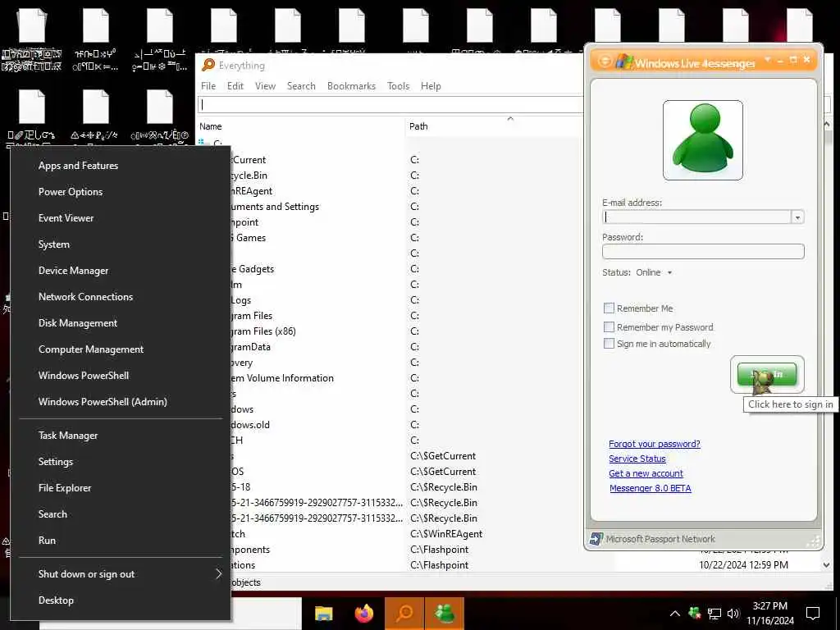Image resolution: width=840 pixels, height=630 pixels.
Task: Click Get a new account link
Action: point(646,473)
